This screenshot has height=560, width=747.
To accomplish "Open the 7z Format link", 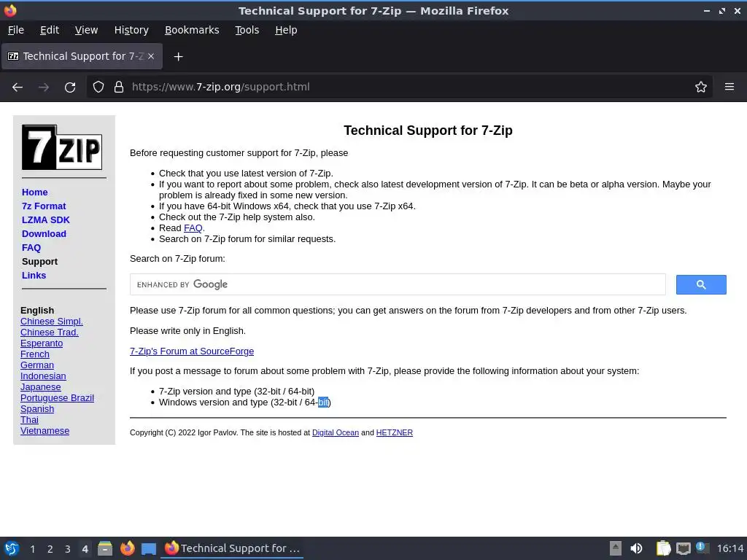I will click(x=44, y=206).
